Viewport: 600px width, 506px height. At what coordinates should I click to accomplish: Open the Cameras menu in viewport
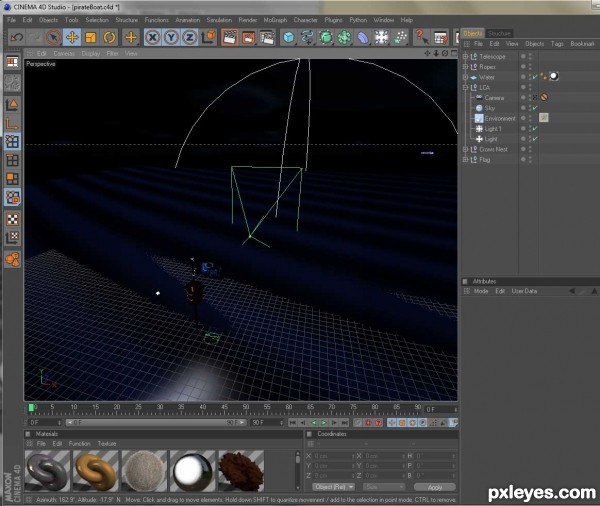(x=64, y=54)
